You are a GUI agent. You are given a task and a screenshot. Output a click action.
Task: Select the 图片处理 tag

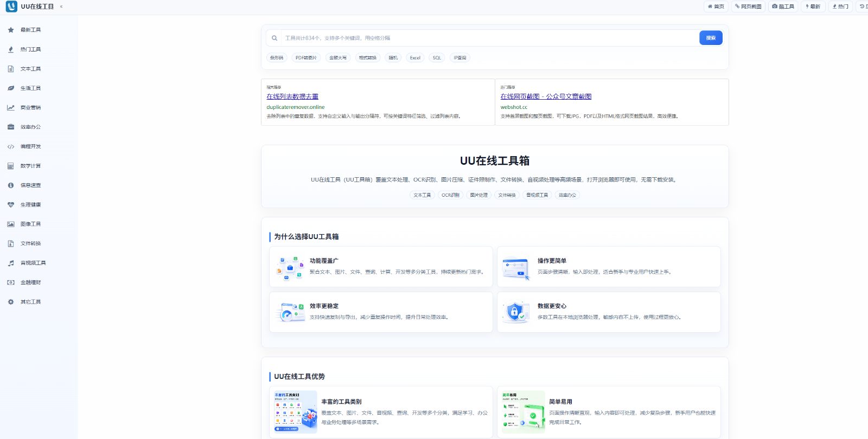coord(478,195)
